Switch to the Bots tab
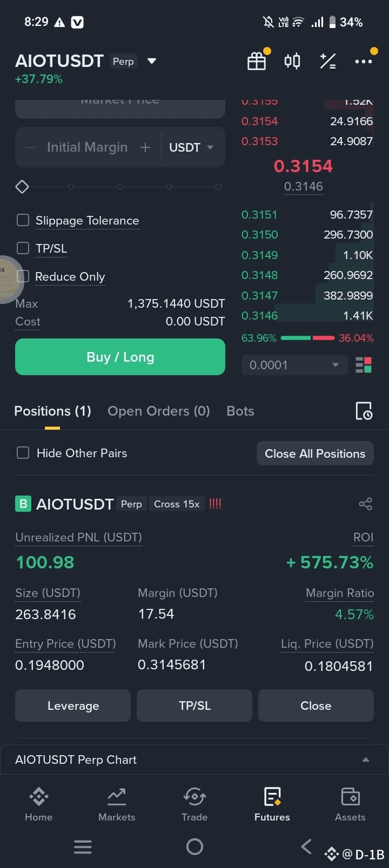Viewport: 389px width, 868px height. (x=240, y=411)
